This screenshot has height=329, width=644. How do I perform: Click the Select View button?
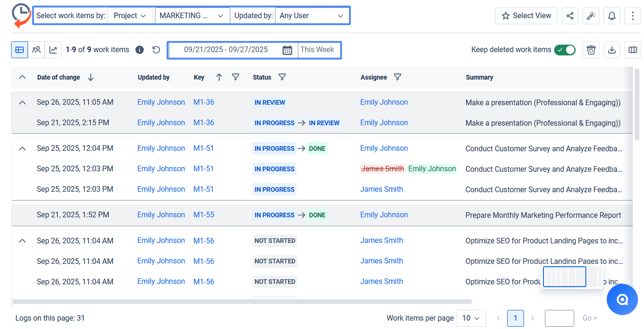pos(526,16)
